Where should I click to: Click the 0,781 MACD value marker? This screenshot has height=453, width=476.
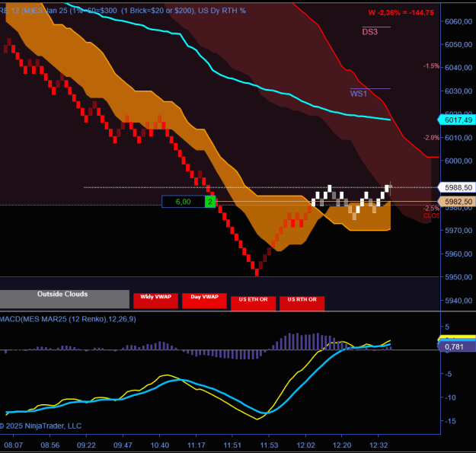[456, 346]
